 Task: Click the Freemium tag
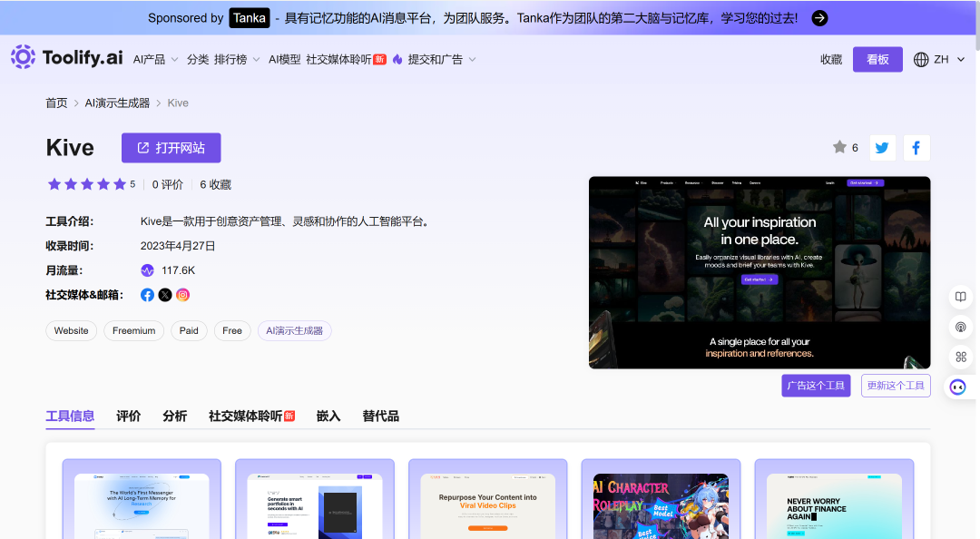133,331
